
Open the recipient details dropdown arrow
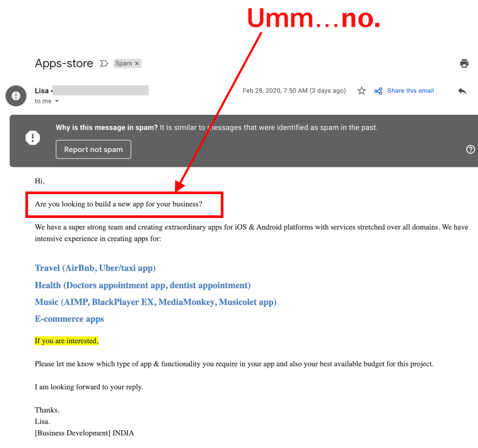click(57, 101)
